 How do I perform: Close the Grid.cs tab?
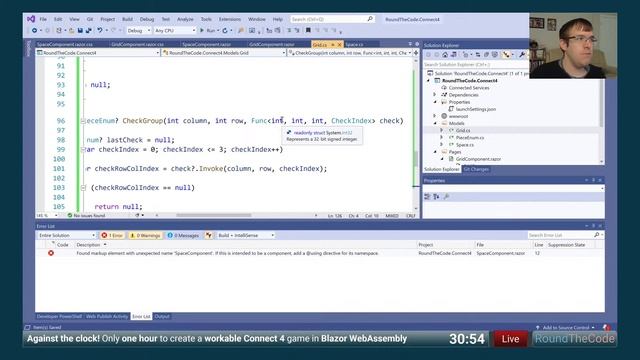coord(339,44)
